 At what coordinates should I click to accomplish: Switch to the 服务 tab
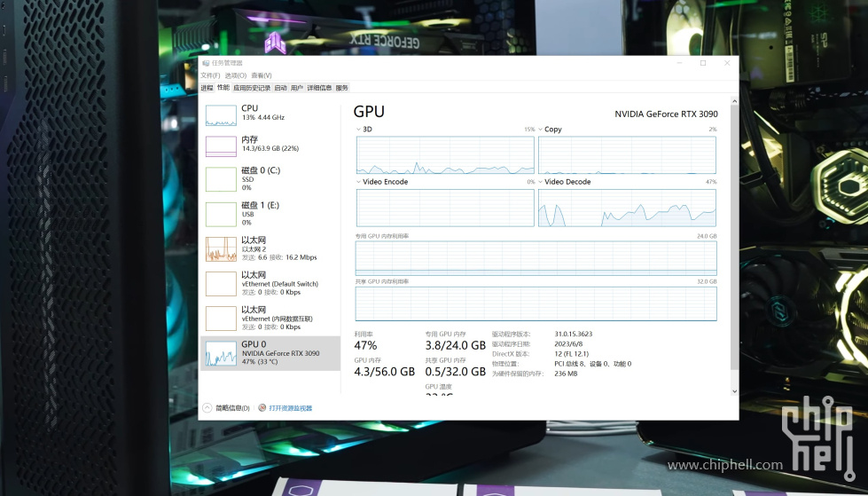click(x=342, y=88)
